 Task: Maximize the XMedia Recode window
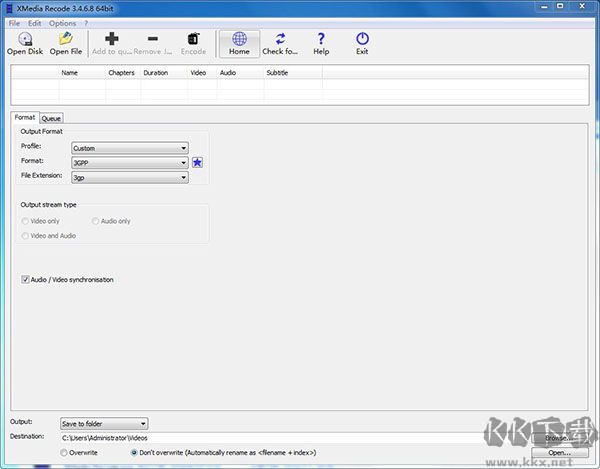[560, 7]
